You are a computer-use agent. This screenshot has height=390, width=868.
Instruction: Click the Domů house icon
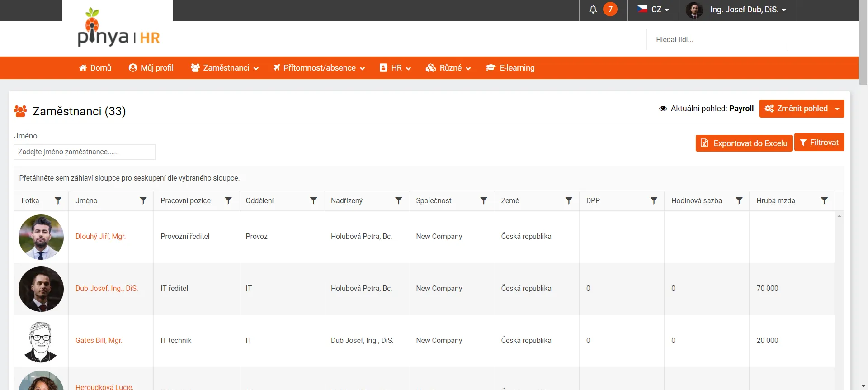(83, 68)
